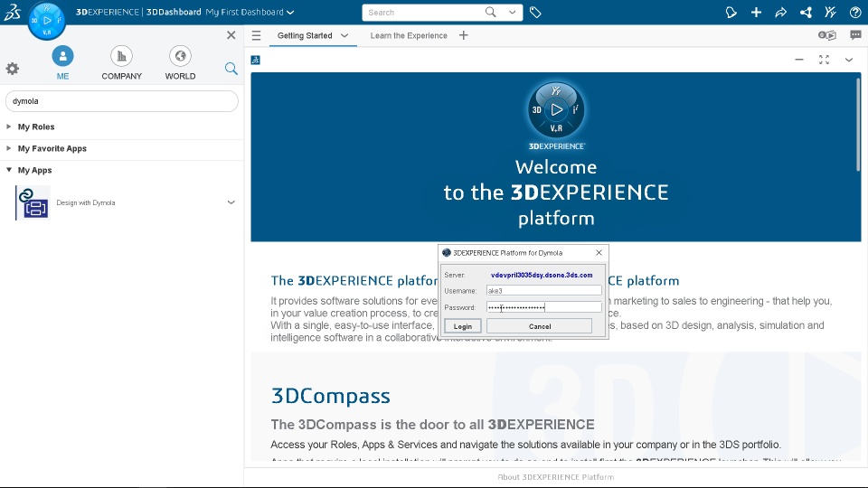The height and width of the screenshot is (488, 868).
Task: Click the Share arrow icon
Action: click(x=780, y=12)
